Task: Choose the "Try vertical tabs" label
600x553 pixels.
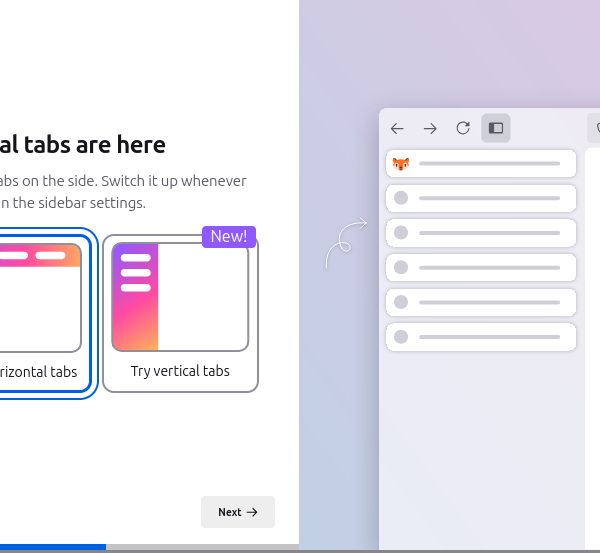Action: (x=180, y=371)
